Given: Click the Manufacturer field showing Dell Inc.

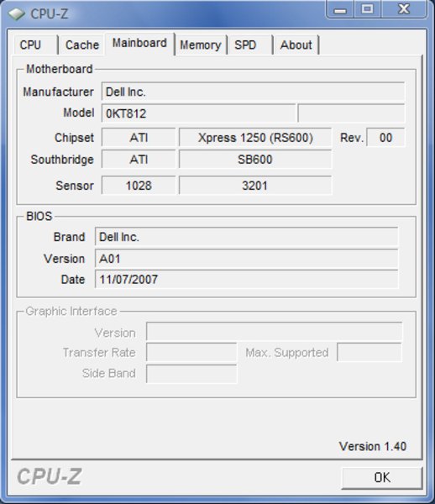Looking at the screenshot, I should 253,92.
